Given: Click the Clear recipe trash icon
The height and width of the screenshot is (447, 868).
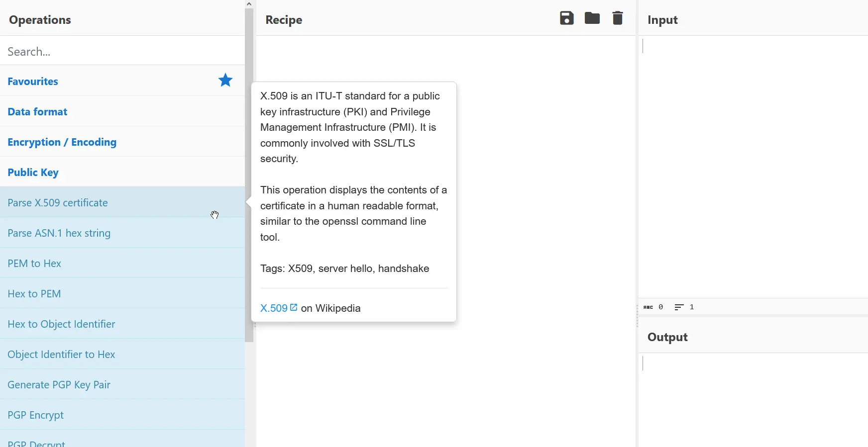Looking at the screenshot, I should pos(618,18).
